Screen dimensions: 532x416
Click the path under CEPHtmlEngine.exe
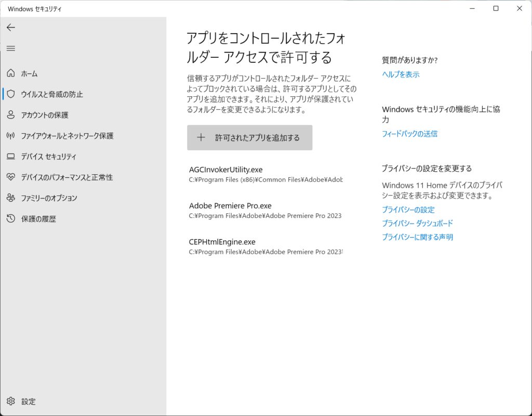(265, 252)
